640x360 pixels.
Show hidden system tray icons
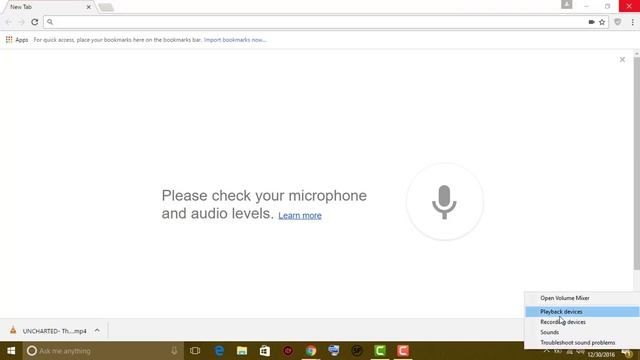pyautogui.click(x=547, y=351)
